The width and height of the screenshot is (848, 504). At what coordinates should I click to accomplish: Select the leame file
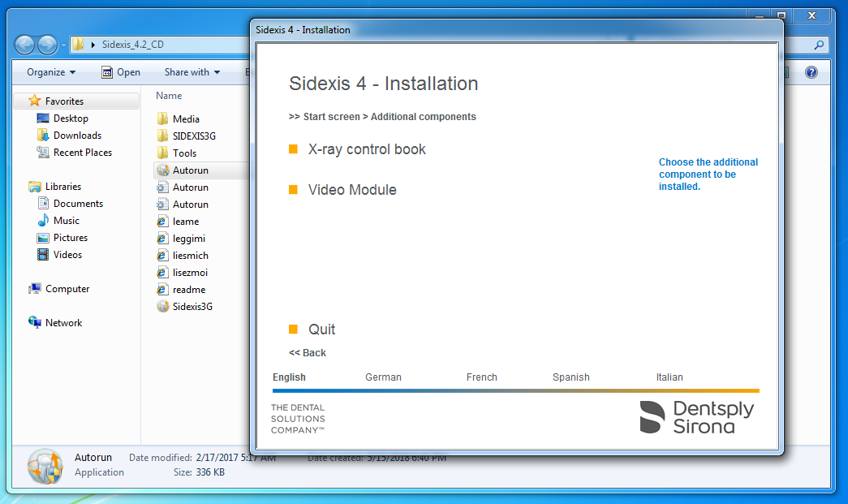[x=186, y=222]
